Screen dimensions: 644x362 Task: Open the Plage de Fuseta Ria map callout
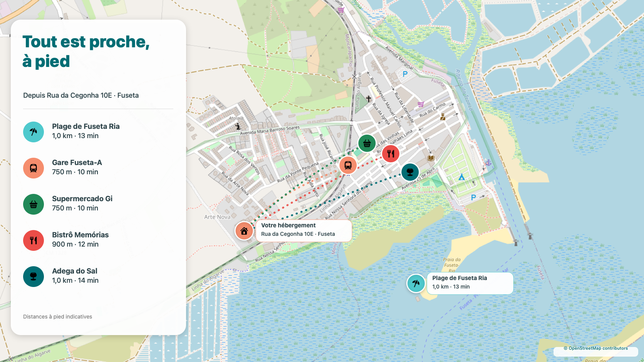pyautogui.click(x=470, y=284)
